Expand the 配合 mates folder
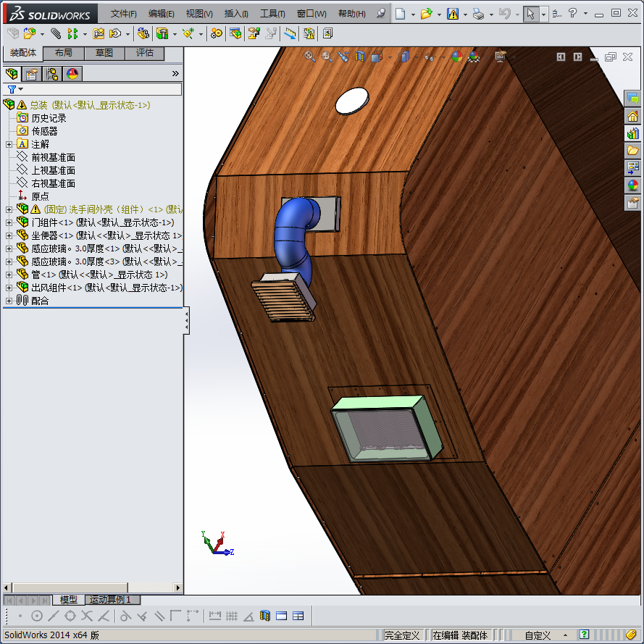 tap(9, 301)
